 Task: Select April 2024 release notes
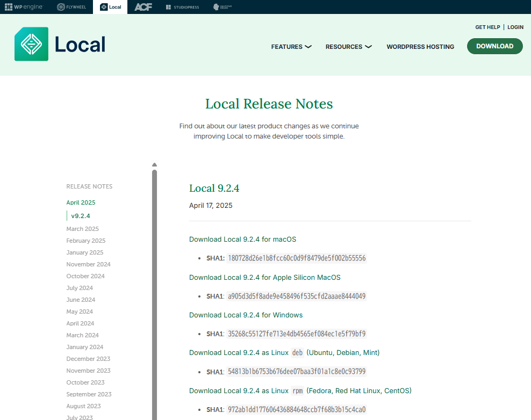(80, 323)
